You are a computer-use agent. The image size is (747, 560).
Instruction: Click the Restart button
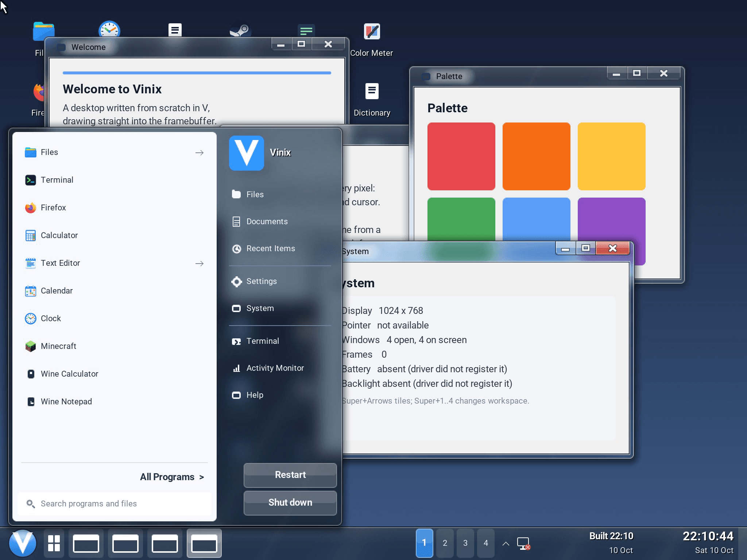pos(290,475)
